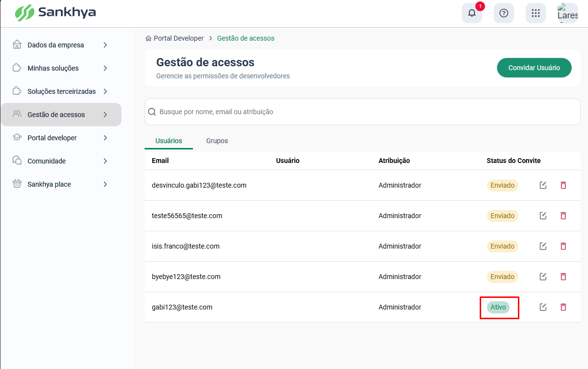Image resolution: width=588 pixels, height=369 pixels.
Task: Click the search magnifier icon
Action: [152, 112]
